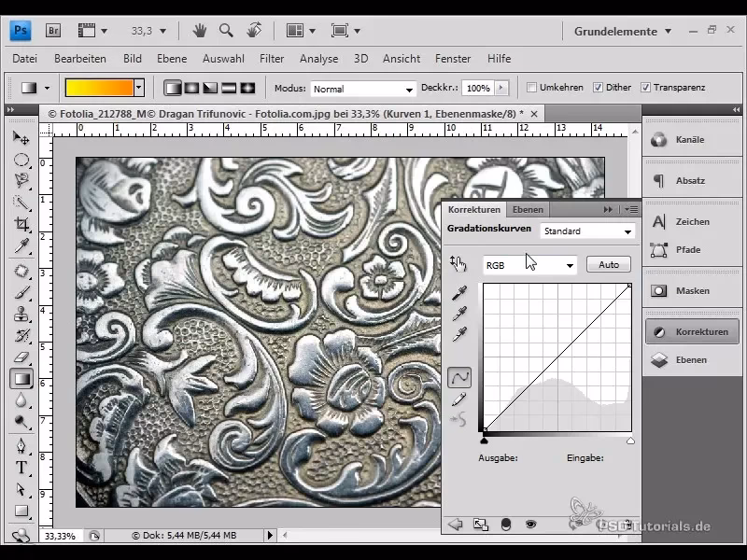This screenshot has height=560, width=747.
Task: Switch to the Korrekturen tab
Action: tap(474, 209)
